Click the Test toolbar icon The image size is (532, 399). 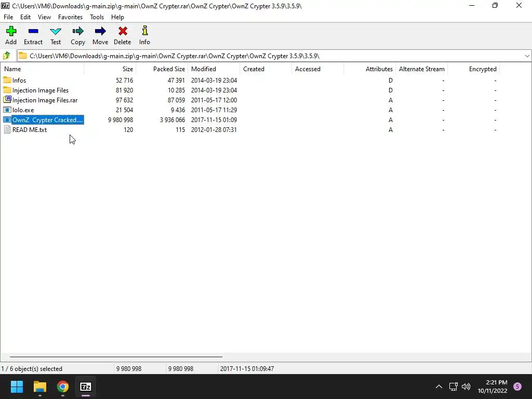pos(56,32)
